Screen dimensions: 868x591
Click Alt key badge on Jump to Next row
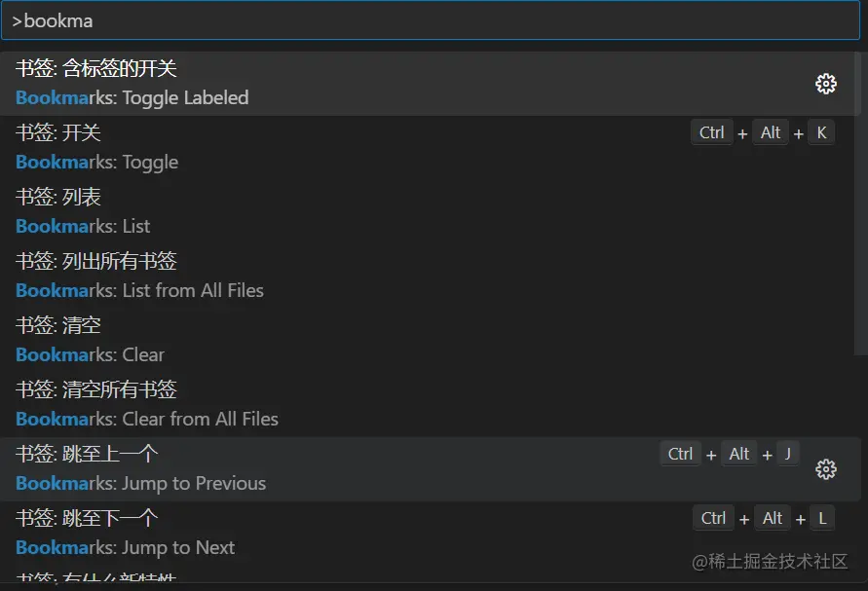click(x=773, y=518)
